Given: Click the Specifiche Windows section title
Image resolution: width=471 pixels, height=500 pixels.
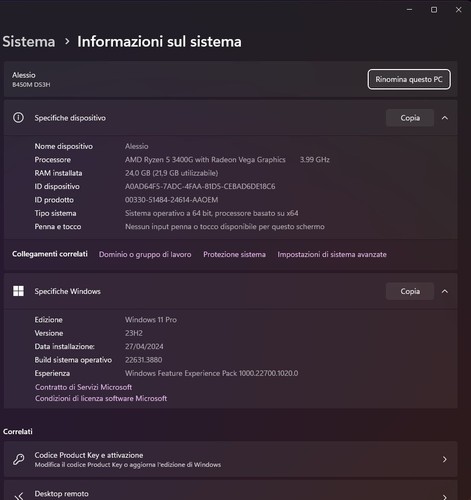Looking at the screenshot, I should [67, 291].
